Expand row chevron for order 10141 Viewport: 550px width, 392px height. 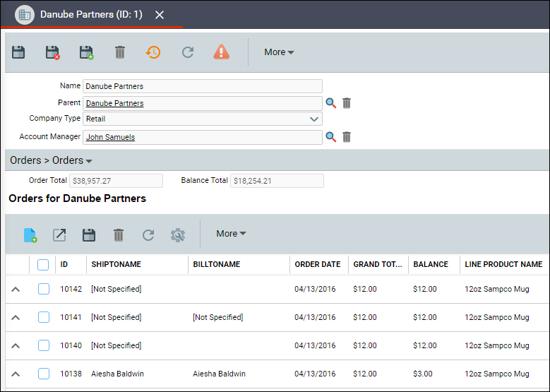point(16,318)
